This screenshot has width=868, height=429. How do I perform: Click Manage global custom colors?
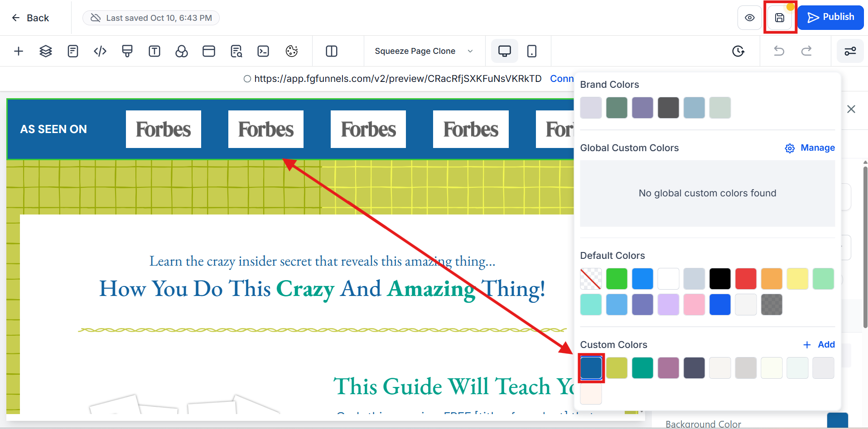click(x=810, y=148)
